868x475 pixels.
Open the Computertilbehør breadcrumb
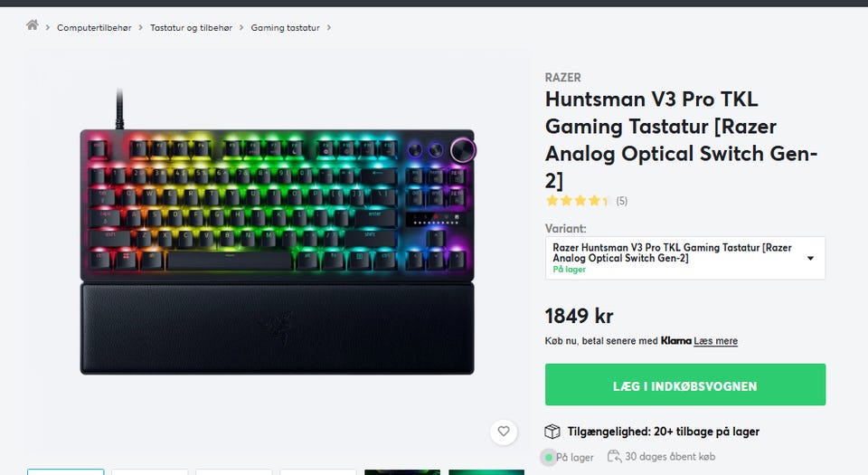coord(94,28)
